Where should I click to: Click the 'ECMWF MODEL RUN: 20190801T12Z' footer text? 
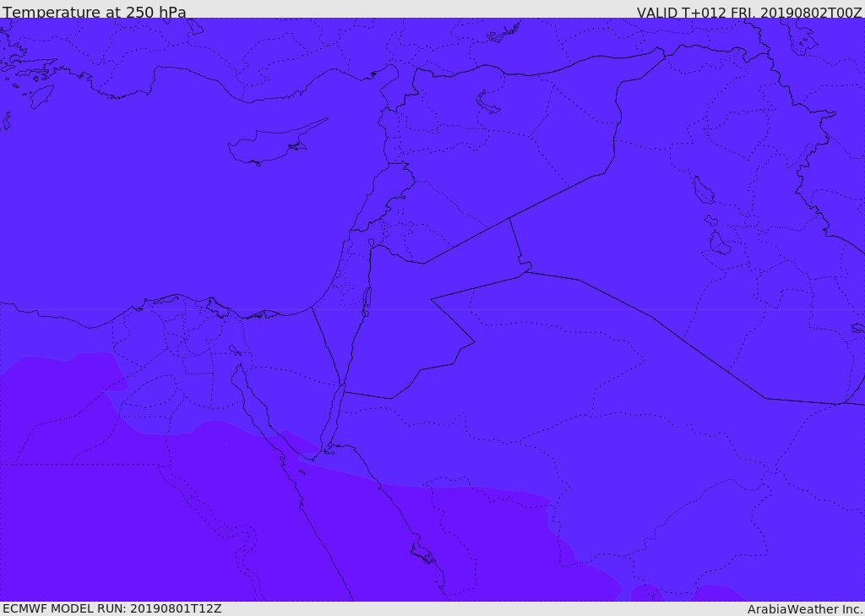pos(112,609)
